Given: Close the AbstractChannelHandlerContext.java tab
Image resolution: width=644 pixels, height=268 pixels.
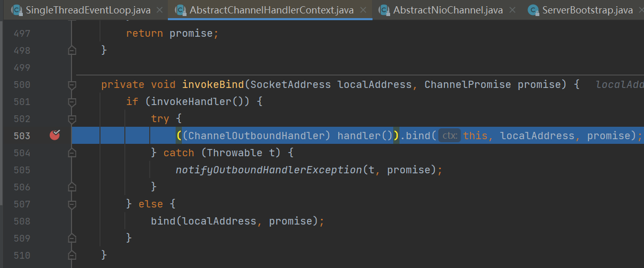Looking at the screenshot, I should (x=363, y=10).
